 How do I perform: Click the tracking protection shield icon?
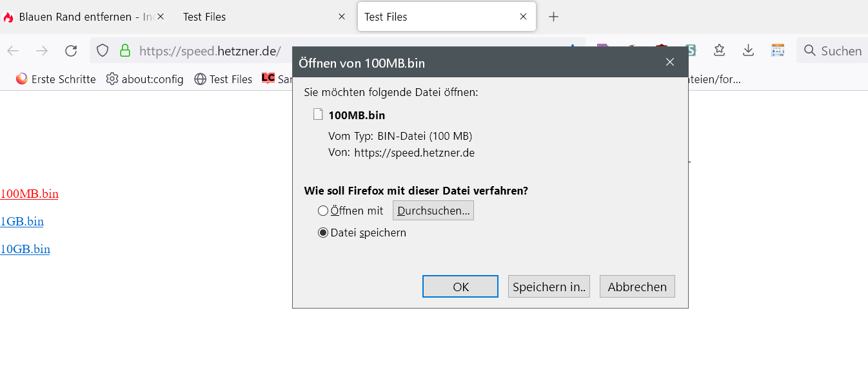[103, 51]
